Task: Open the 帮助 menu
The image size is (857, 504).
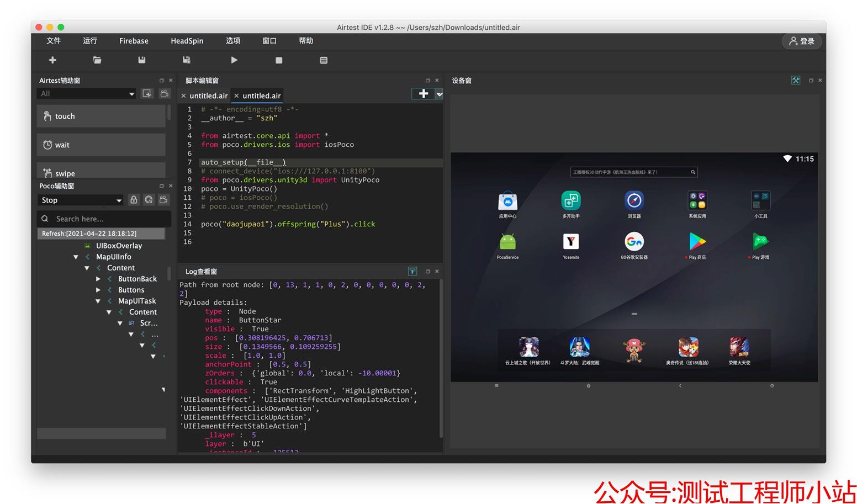Action: [306, 41]
